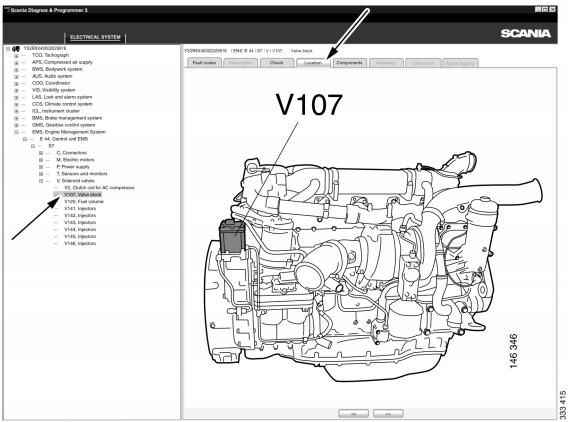Click the next page button below the diagram
Screen dimensions: 568x422
pyautogui.click(x=388, y=413)
